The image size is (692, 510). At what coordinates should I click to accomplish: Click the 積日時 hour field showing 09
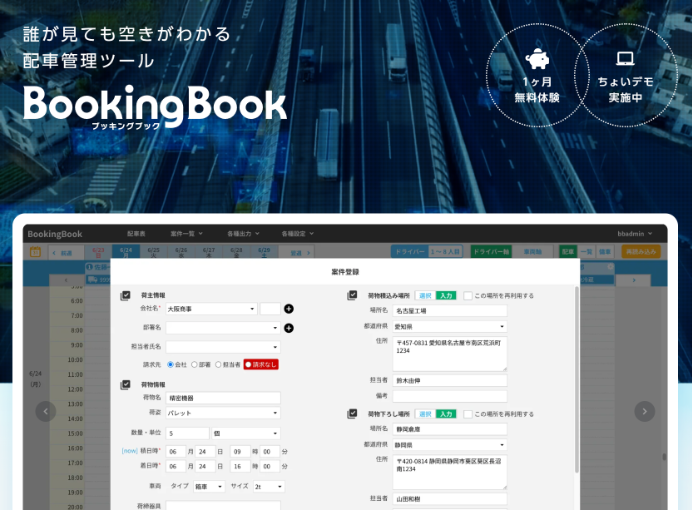tap(240, 452)
